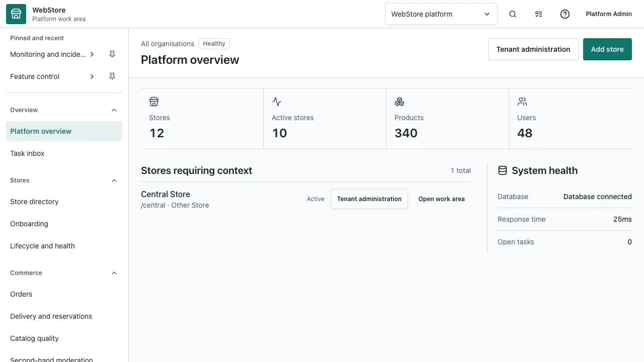Click the Central Store name
The image size is (644, 362).
tap(166, 194)
